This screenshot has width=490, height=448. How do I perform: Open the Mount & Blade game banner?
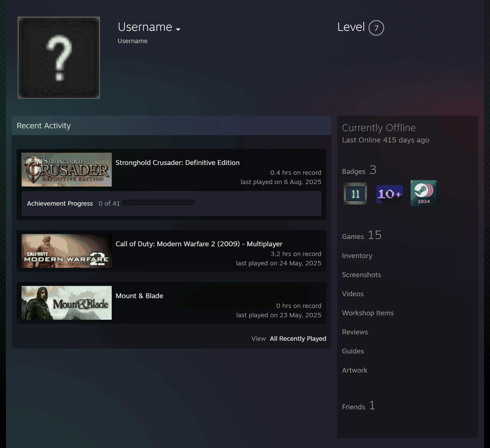pyautogui.click(x=67, y=303)
